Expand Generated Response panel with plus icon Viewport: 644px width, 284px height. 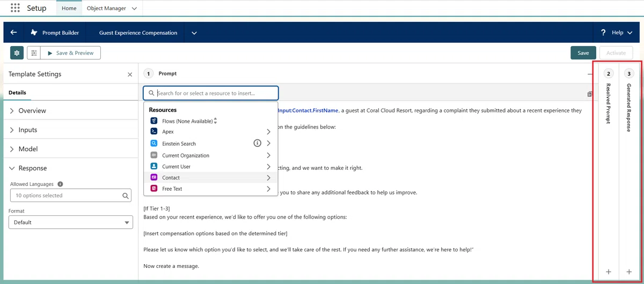[629, 272]
